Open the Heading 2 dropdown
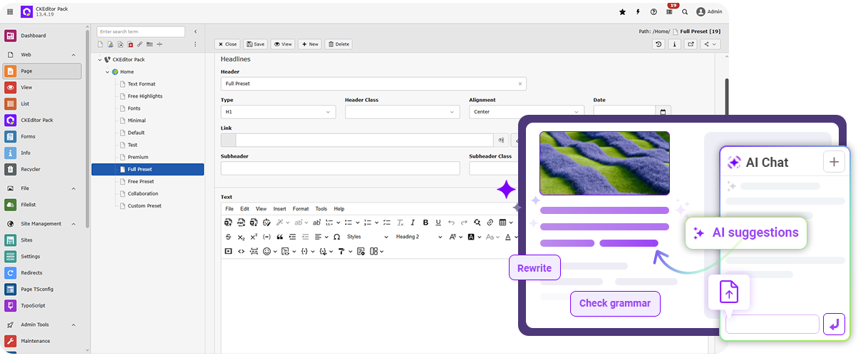 [418, 237]
